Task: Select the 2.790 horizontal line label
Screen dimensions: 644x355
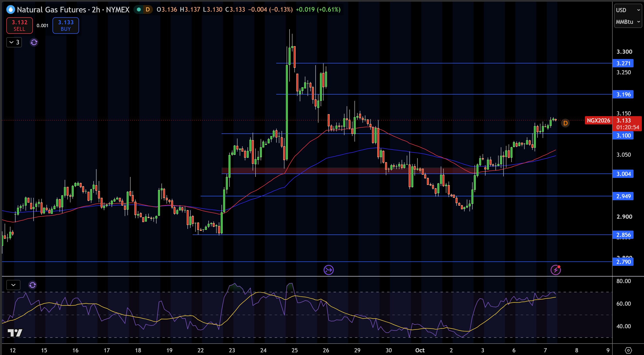Action: coord(623,262)
